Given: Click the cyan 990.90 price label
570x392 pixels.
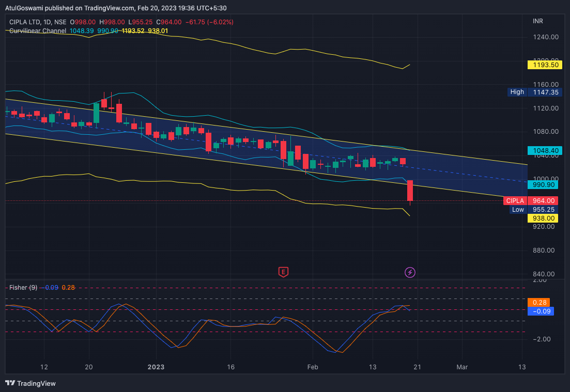Looking at the screenshot, I should [543, 185].
